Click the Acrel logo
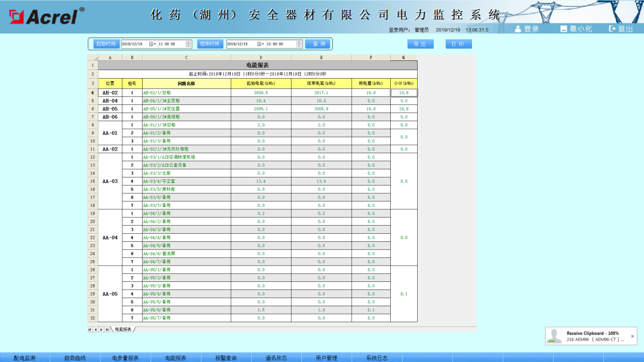 click(x=44, y=16)
